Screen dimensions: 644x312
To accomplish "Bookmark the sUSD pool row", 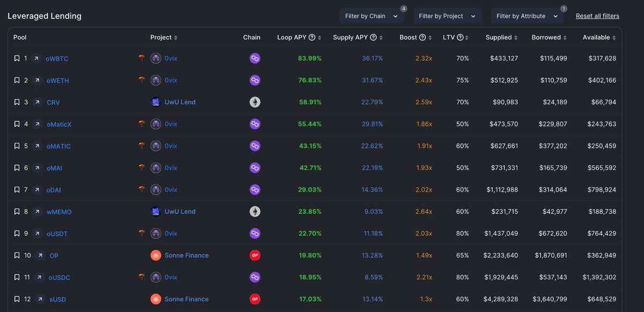I will [17, 299].
